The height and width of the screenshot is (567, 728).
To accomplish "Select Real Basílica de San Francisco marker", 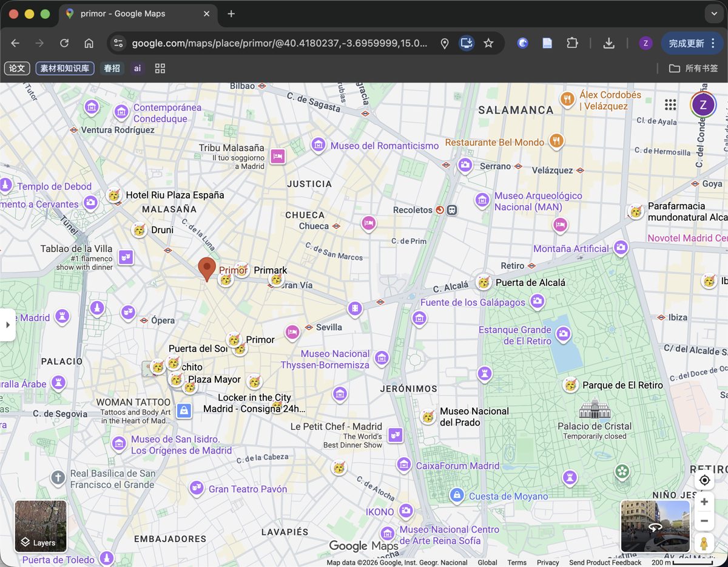I will click(58, 478).
